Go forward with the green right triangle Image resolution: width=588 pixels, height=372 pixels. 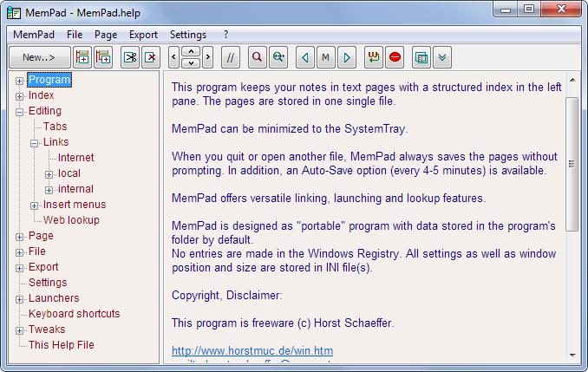point(347,57)
